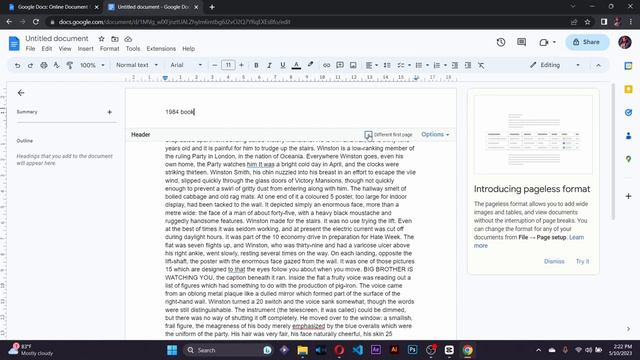Create a bulleted list
The height and width of the screenshot is (360, 640).
419,65
